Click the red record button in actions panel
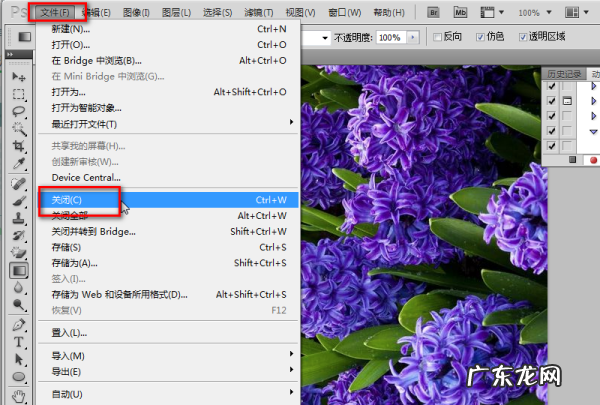This screenshot has height=405, width=600. pyautogui.click(x=593, y=160)
